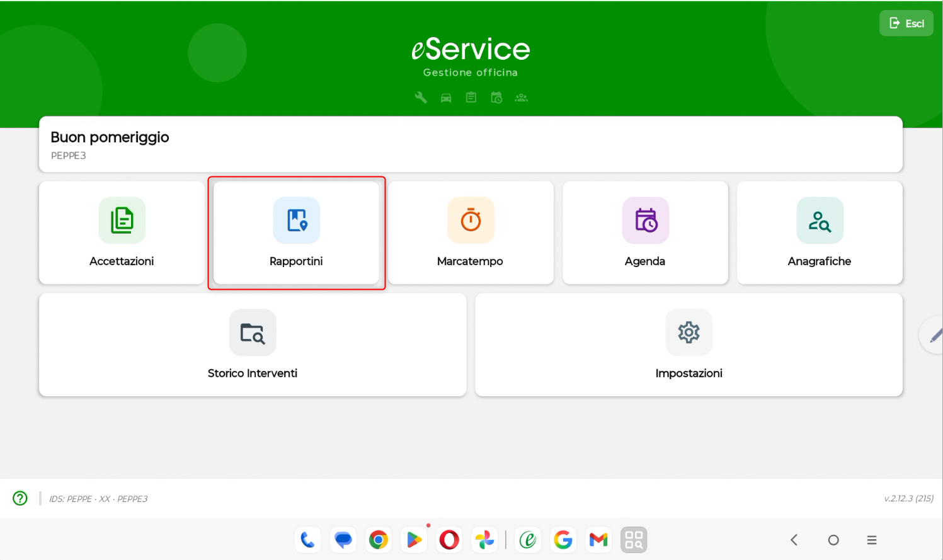This screenshot has height=560, width=943.
Task: Open the Google app in dock
Action: coord(563,540)
